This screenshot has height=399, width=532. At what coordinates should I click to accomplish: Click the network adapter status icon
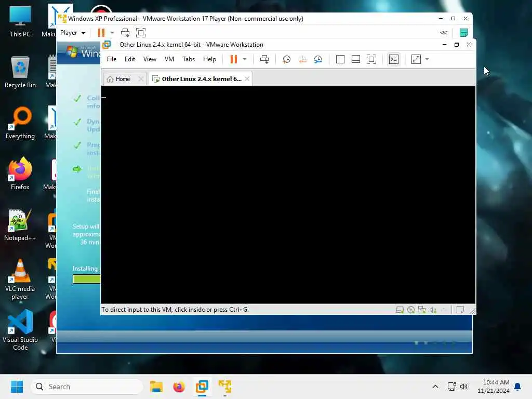pyautogui.click(x=422, y=310)
